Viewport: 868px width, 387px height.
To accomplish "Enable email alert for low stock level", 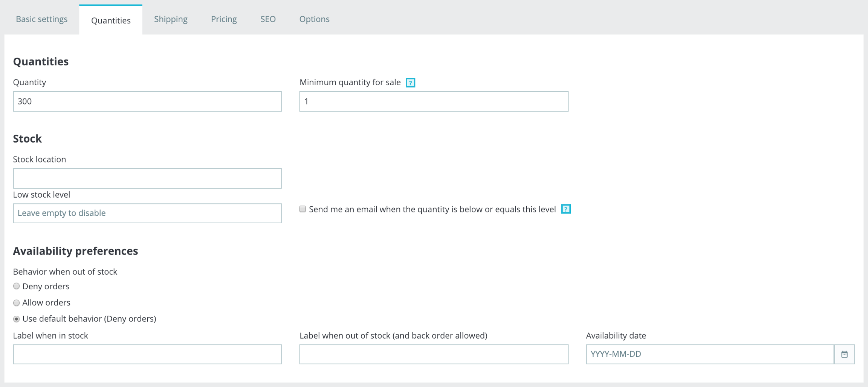I will (x=303, y=209).
